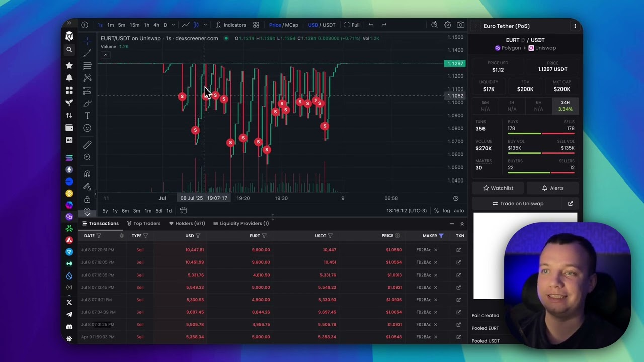Open the up-down arrows gainers icon in sidebar
644x362 pixels.
point(69,115)
